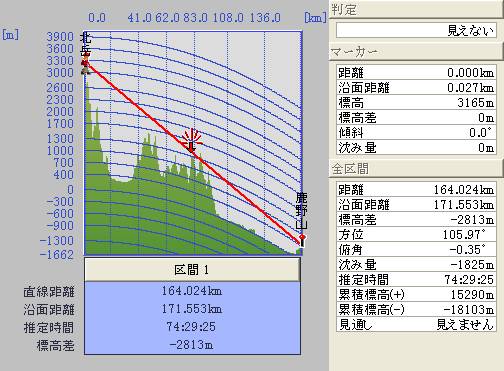504x371 pixels.
Task: Click the 鹿野山 end point pin
Action: point(302,241)
